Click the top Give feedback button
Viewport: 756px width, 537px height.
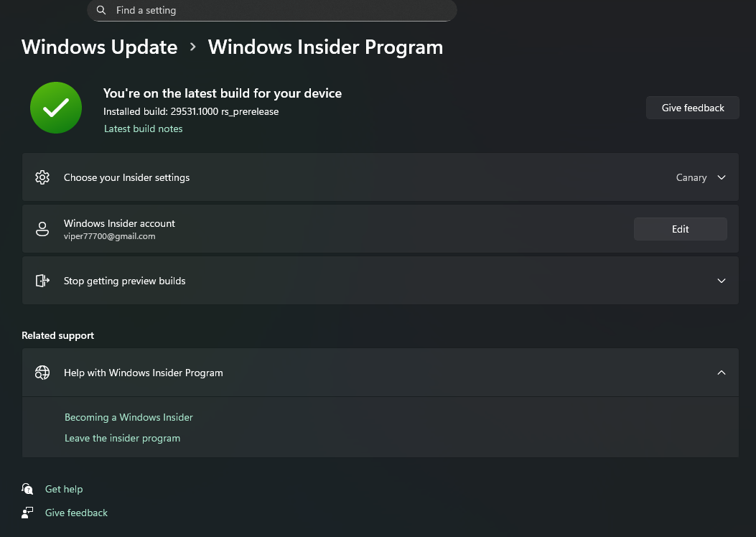[692, 108]
